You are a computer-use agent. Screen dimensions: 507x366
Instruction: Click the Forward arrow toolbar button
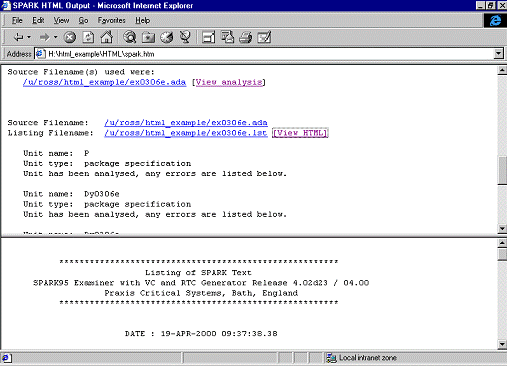pyautogui.click(x=44, y=37)
